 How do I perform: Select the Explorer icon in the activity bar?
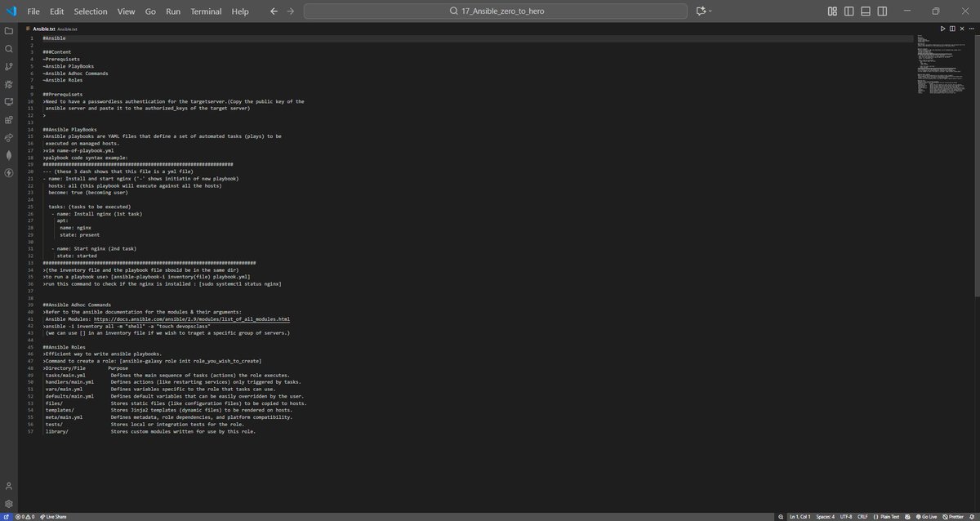pos(8,31)
